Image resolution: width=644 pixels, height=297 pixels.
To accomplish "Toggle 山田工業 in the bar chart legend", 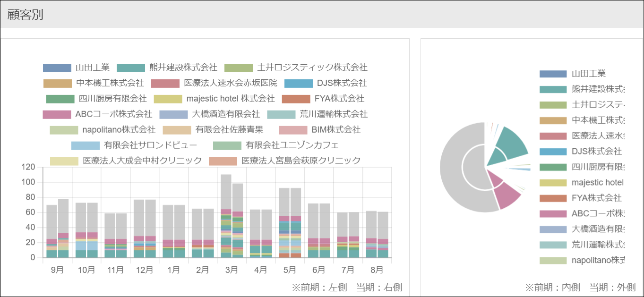I will pyautogui.click(x=76, y=68).
